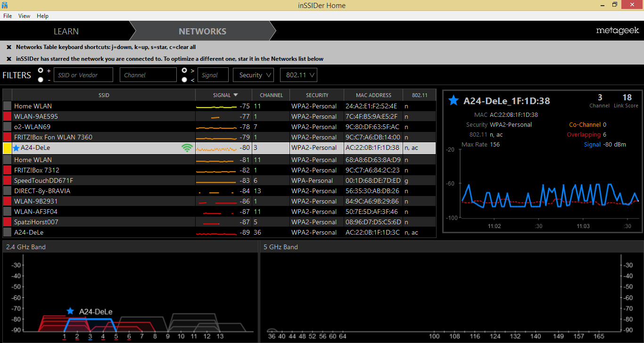Click the blue star above the 2.4 GHz band graph
644x343 pixels.
click(70, 311)
